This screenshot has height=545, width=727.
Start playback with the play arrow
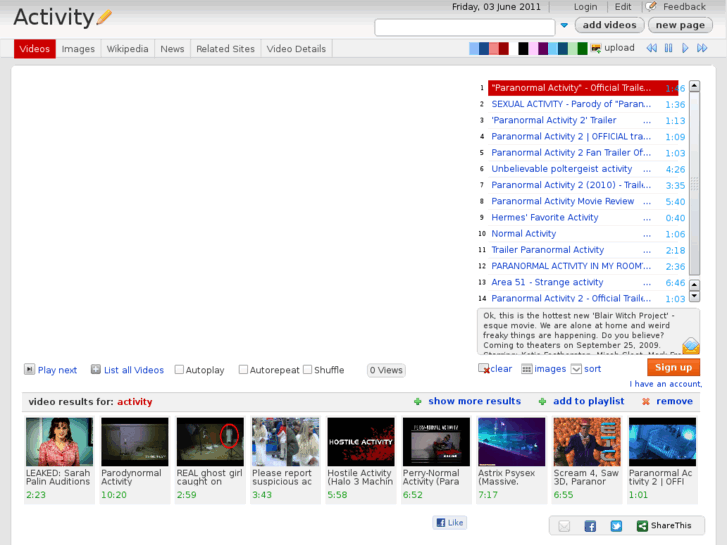point(685,48)
